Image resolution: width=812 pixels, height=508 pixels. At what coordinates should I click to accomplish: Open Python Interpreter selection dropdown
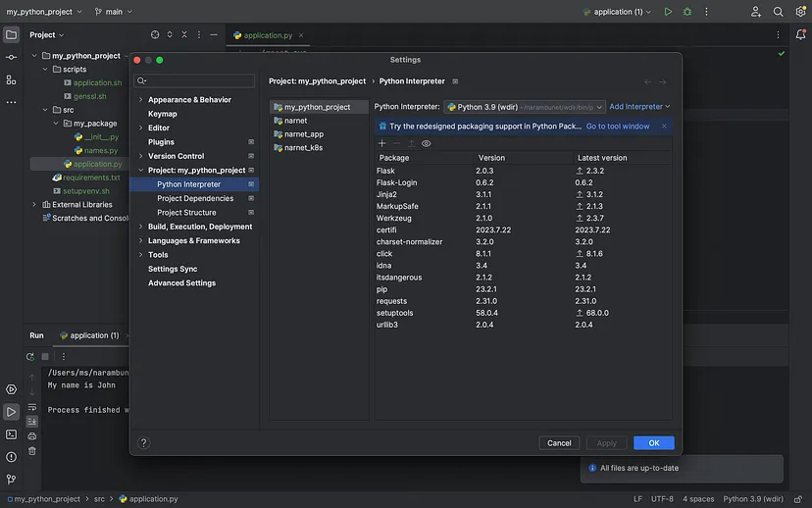[524, 107]
